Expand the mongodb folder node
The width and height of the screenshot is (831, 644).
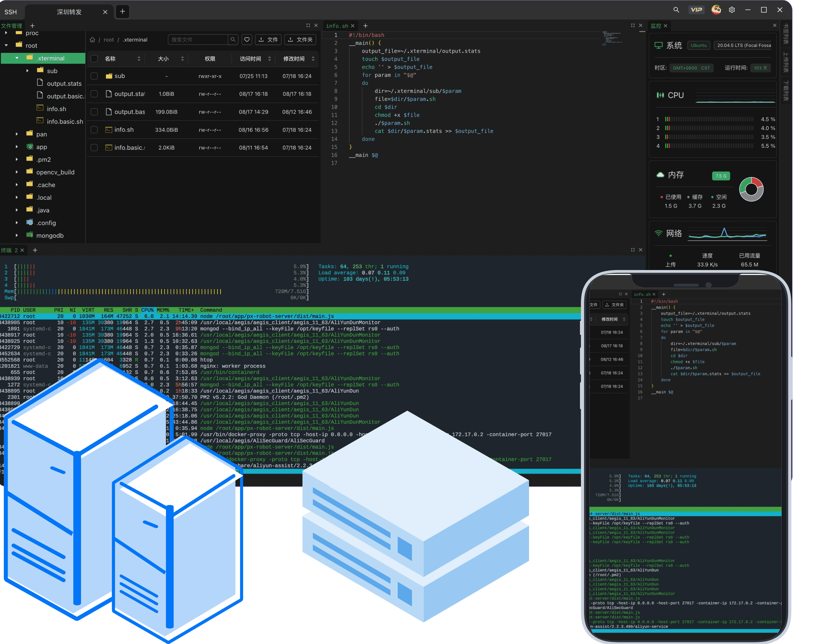17,236
